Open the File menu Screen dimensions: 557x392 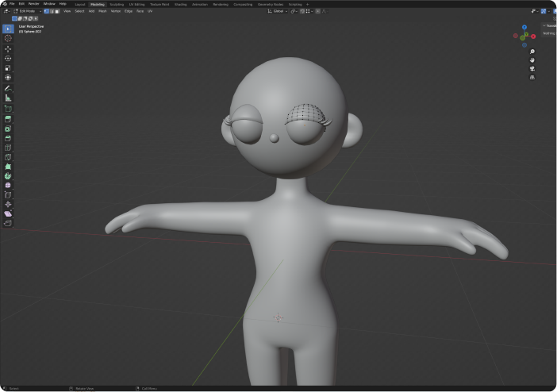[x=12, y=4]
